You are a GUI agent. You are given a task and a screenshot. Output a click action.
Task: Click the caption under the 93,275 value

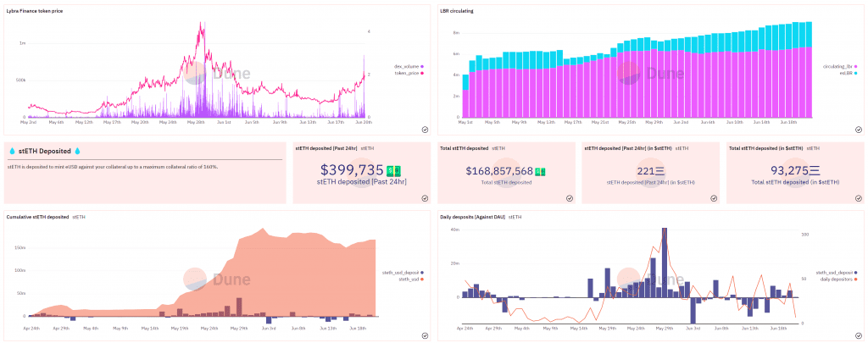point(795,182)
